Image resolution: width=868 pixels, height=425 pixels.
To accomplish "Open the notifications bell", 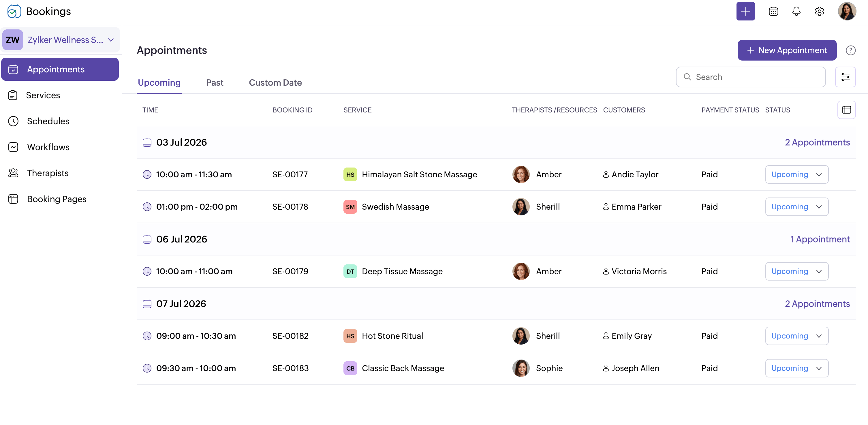I will coord(796,12).
